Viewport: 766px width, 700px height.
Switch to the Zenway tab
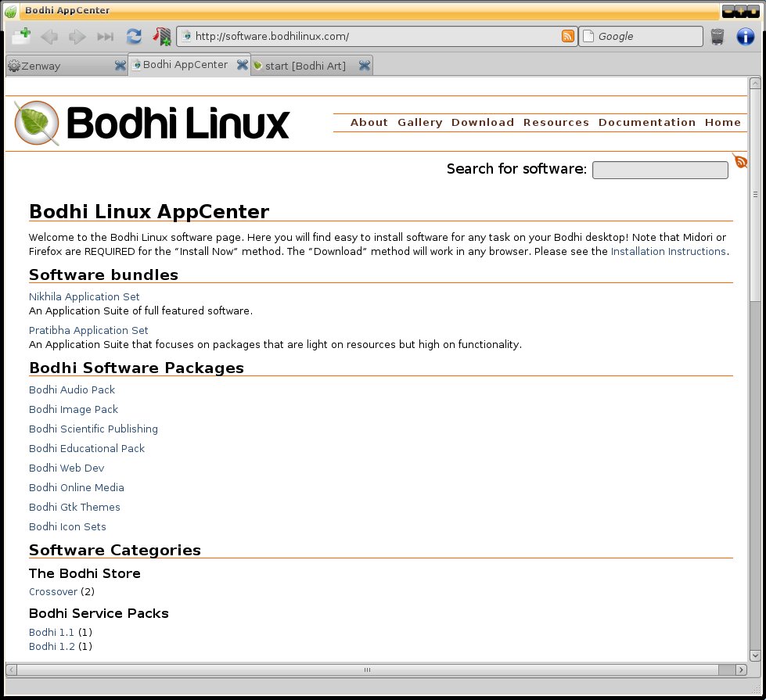click(67, 66)
